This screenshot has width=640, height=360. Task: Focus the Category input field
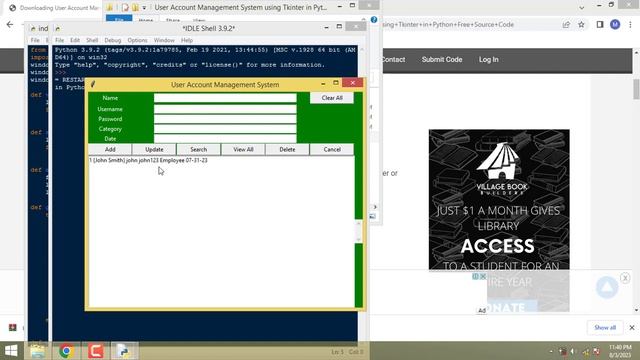[x=225, y=129]
